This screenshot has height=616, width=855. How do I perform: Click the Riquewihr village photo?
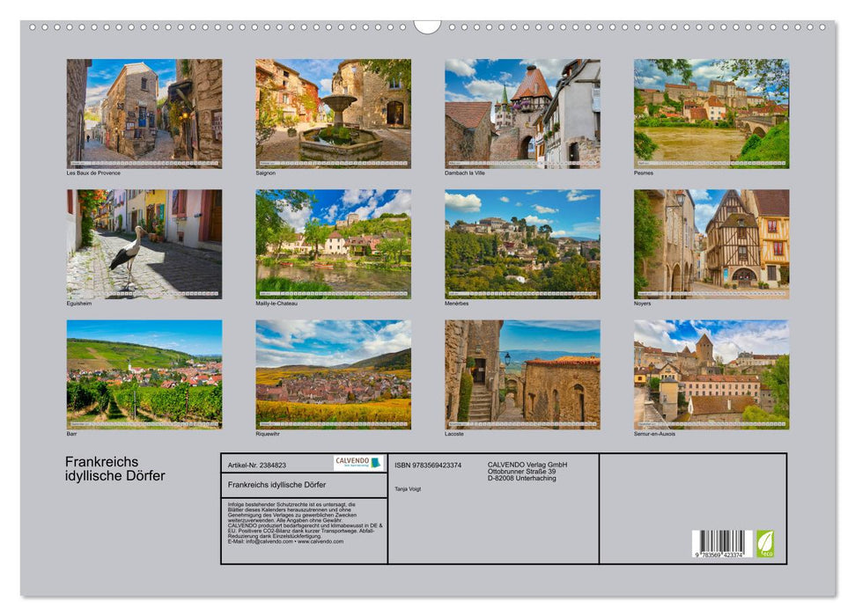click(333, 375)
